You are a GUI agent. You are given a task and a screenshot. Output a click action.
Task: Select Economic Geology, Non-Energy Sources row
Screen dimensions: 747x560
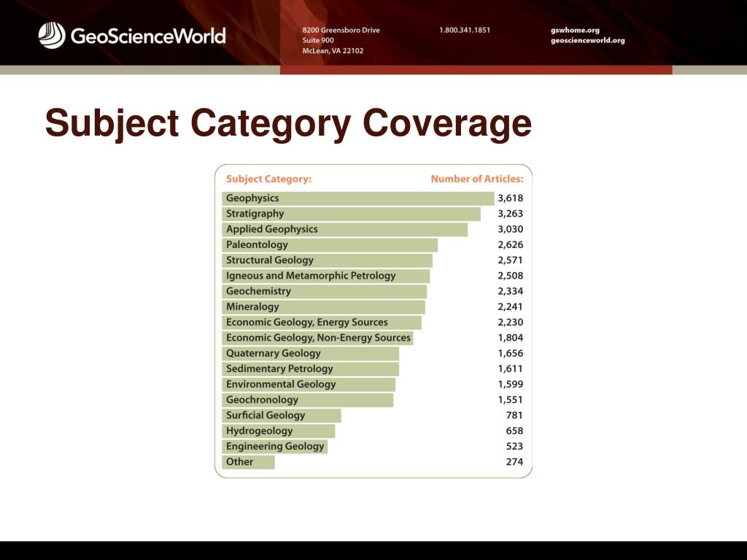pos(318,338)
